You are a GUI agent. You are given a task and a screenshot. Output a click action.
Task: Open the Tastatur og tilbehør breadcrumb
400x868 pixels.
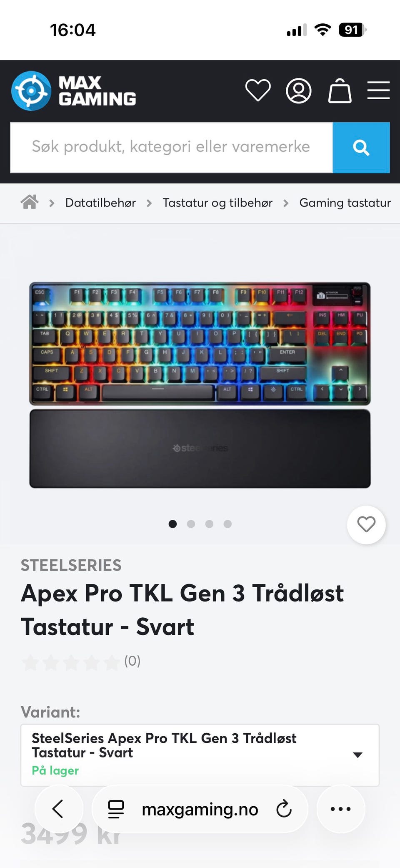[217, 203]
